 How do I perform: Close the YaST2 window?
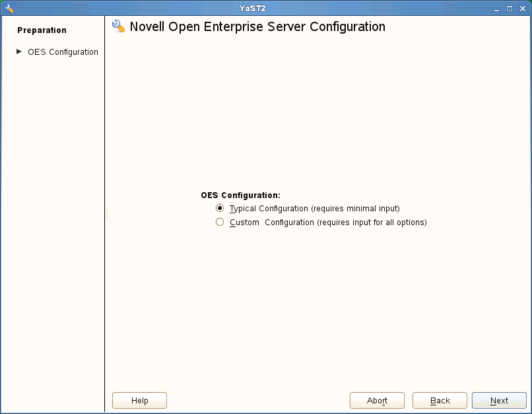522,9
